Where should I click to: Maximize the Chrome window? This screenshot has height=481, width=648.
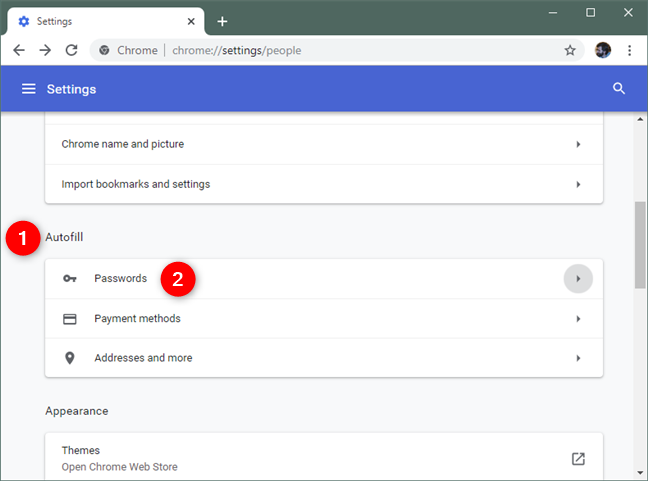tap(591, 13)
